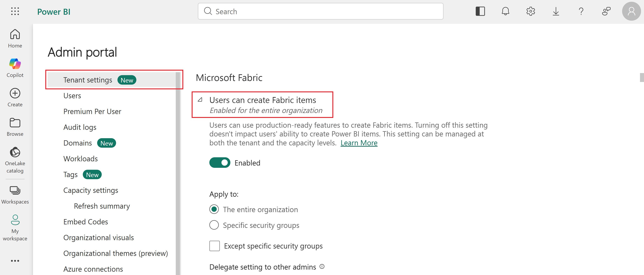
Task: Click the notifications bell icon
Action: click(505, 11)
